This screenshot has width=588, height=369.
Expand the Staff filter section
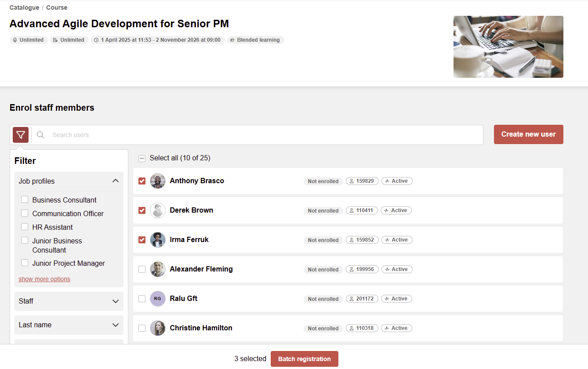[115, 301]
